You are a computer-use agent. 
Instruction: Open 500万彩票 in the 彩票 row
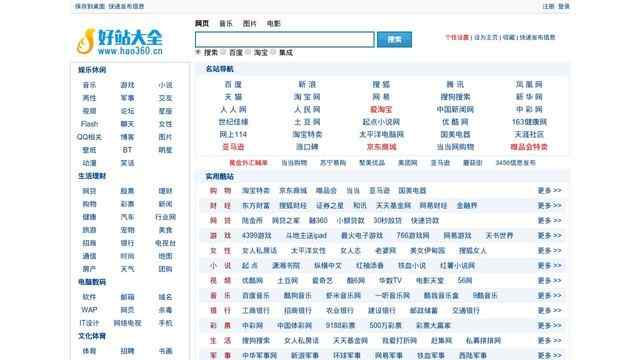click(x=385, y=325)
